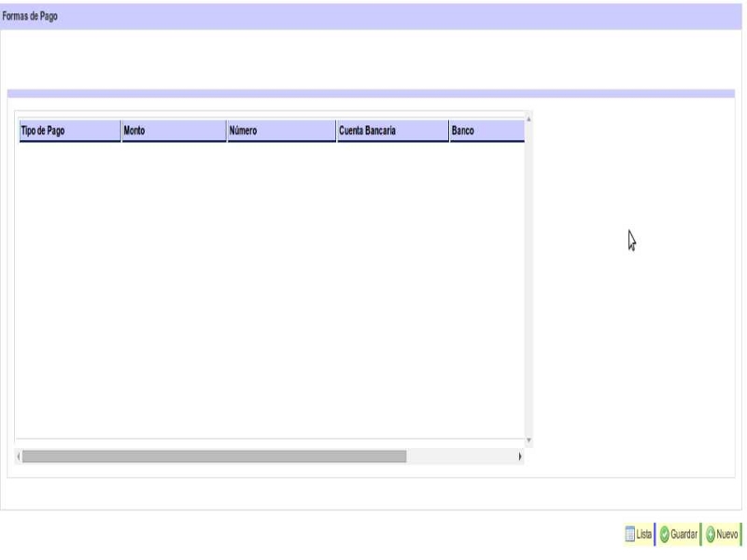Choose the Banco column header
This screenshot has width=747, height=560.
coord(486,132)
